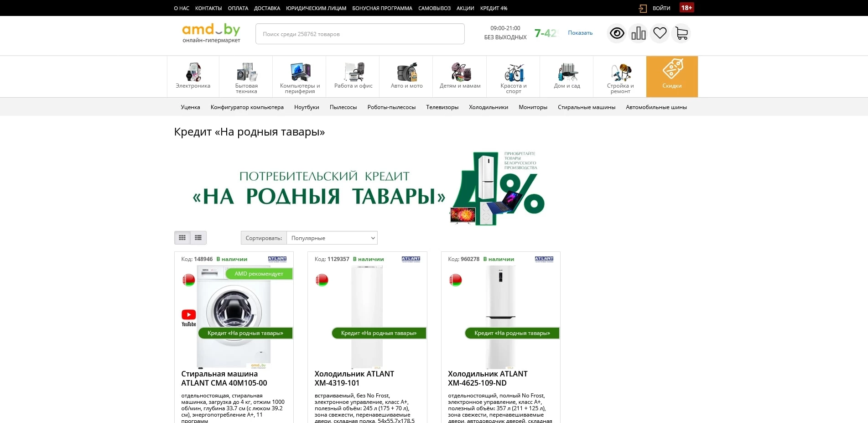Open the Холодильники section
The width and height of the screenshot is (868, 423).
489,107
